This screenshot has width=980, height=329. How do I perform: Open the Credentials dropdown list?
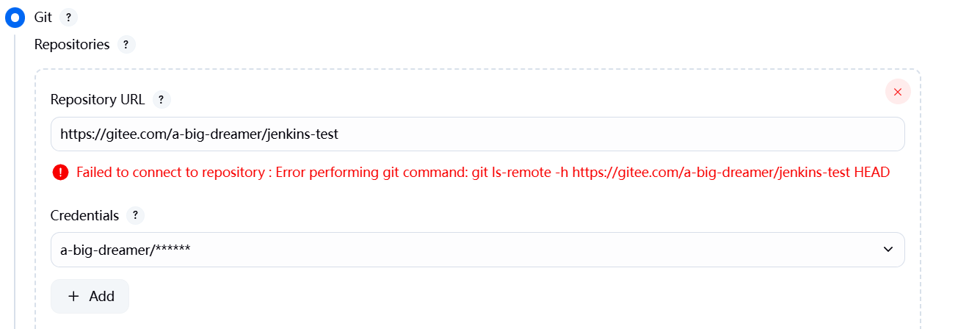(477, 250)
